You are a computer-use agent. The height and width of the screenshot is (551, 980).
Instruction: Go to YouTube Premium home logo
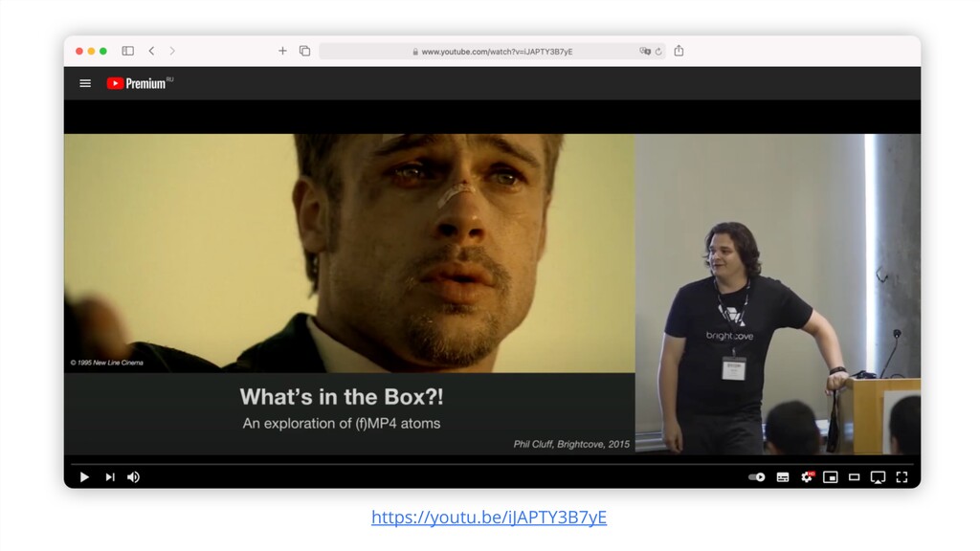[x=140, y=83]
